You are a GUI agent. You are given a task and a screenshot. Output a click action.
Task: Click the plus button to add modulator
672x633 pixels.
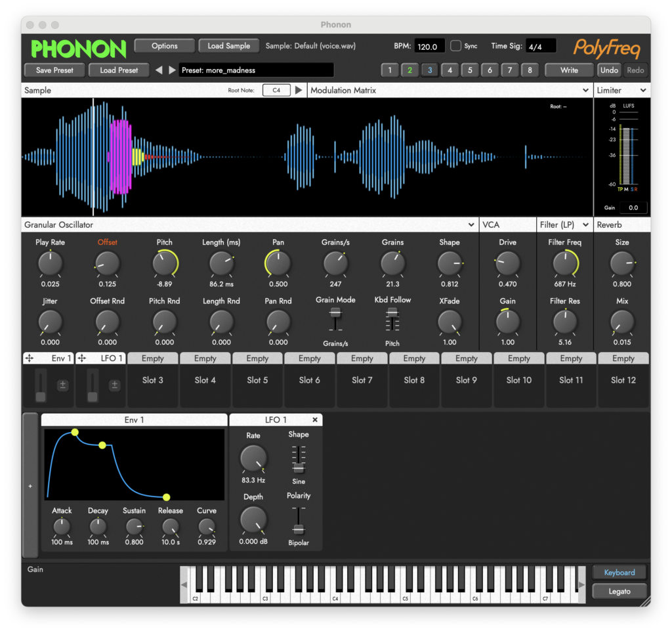[30, 486]
